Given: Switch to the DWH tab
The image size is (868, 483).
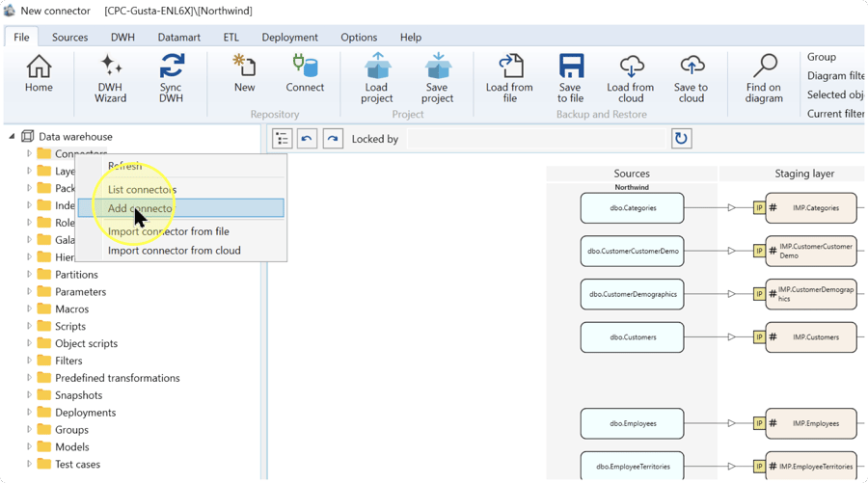Looking at the screenshot, I should pyautogui.click(x=122, y=37).
